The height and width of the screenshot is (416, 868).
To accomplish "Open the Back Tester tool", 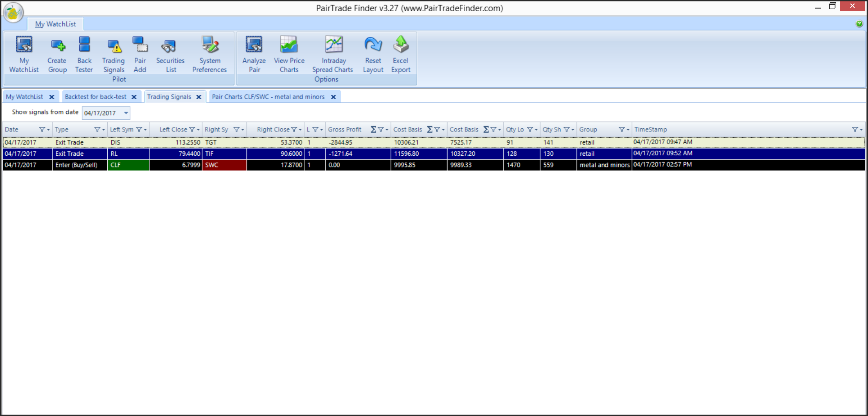I will (84, 54).
